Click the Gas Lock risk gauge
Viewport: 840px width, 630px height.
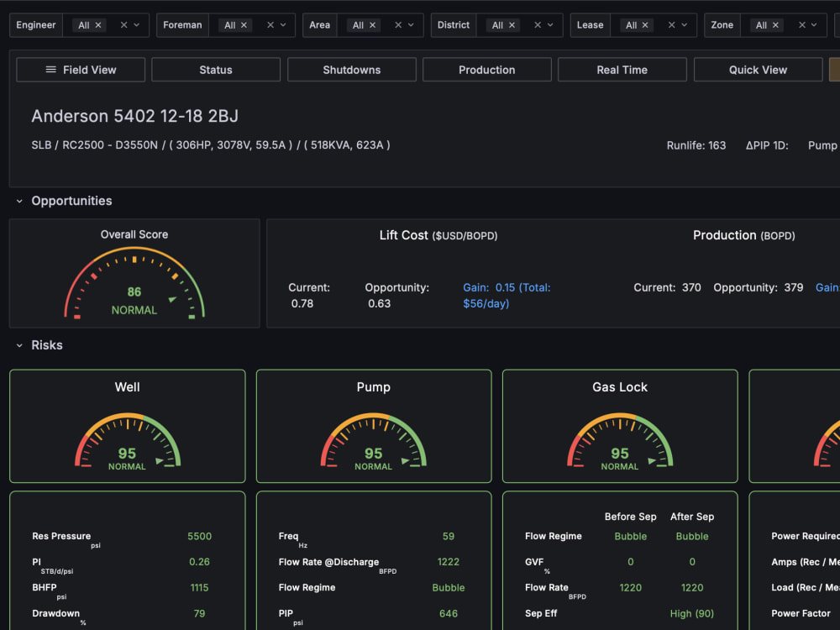[620, 440]
